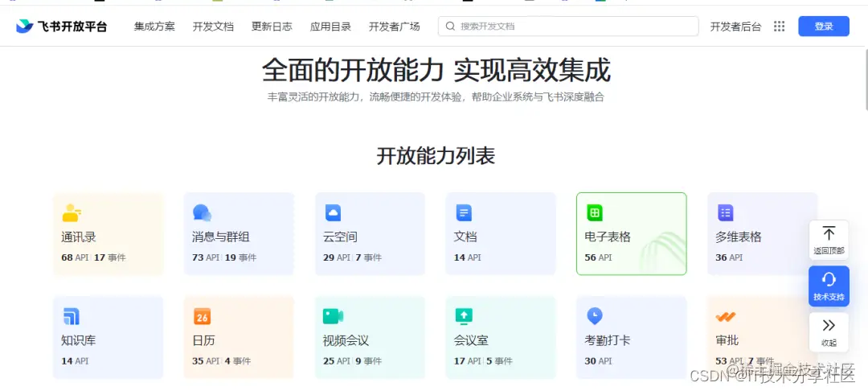
Task: Click the 电子表格 green sheet icon
Action: pos(595,212)
